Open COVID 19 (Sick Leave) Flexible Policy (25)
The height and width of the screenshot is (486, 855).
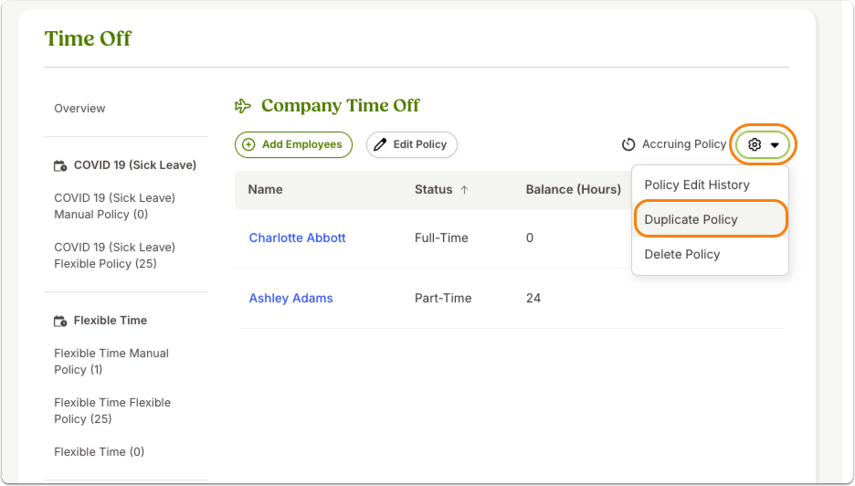(x=115, y=255)
